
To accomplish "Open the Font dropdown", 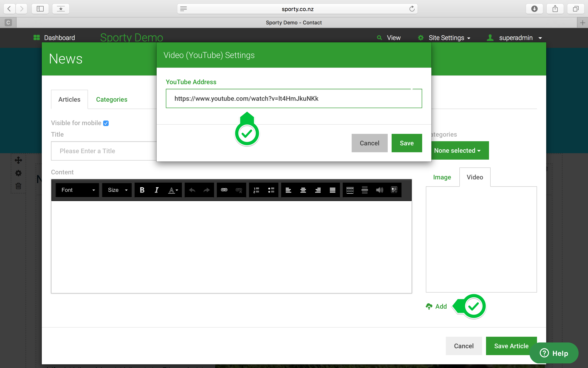I will [x=77, y=190].
